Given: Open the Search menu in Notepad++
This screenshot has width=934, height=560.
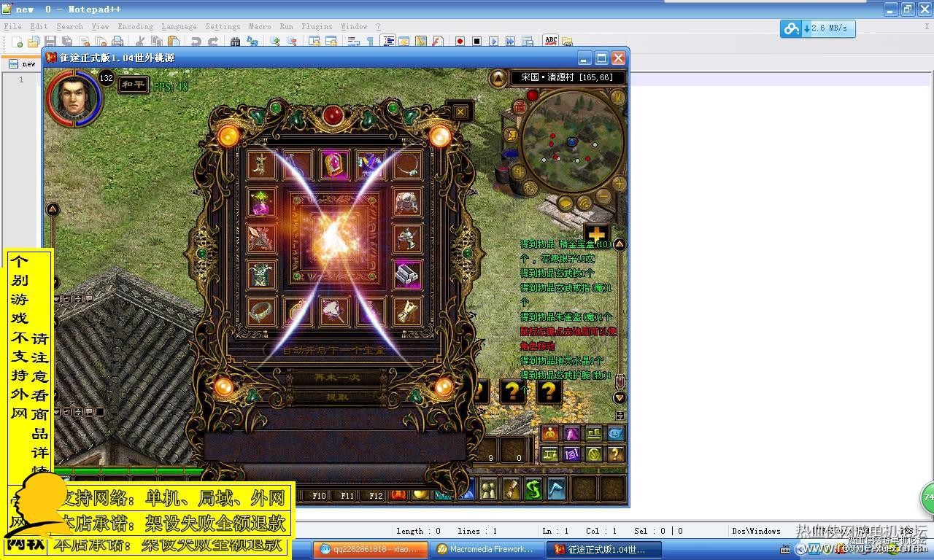Looking at the screenshot, I should tap(69, 26).
